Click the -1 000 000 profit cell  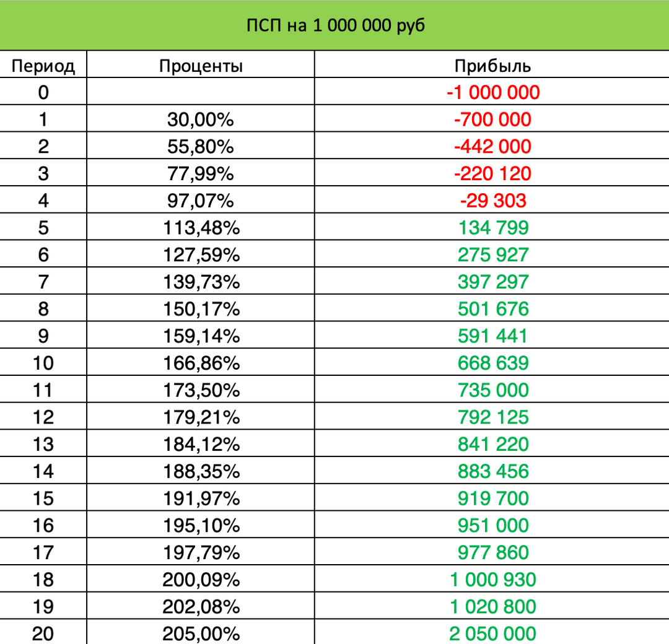click(492, 93)
